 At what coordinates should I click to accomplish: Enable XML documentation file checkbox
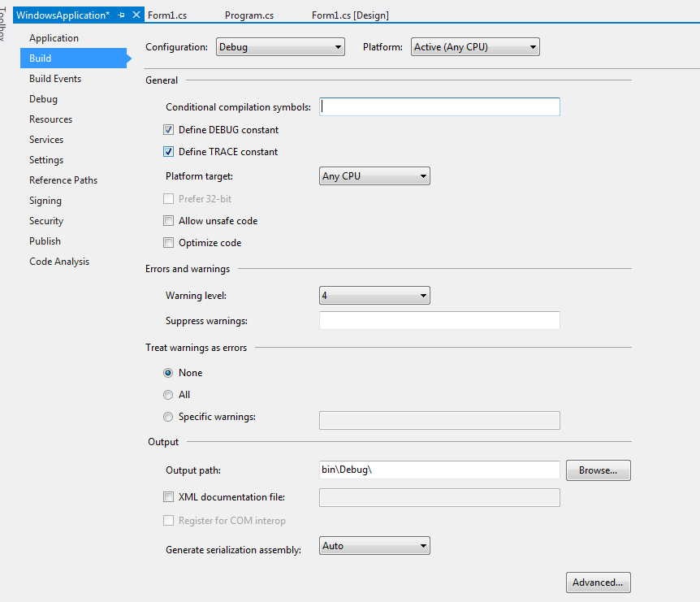coord(168,497)
